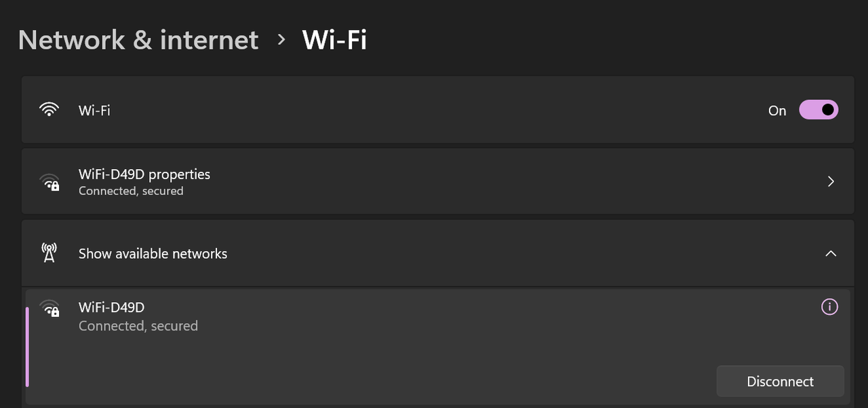Toggle the Wi-Fi switch off
The height and width of the screenshot is (408, 868).
pos(818,110)
